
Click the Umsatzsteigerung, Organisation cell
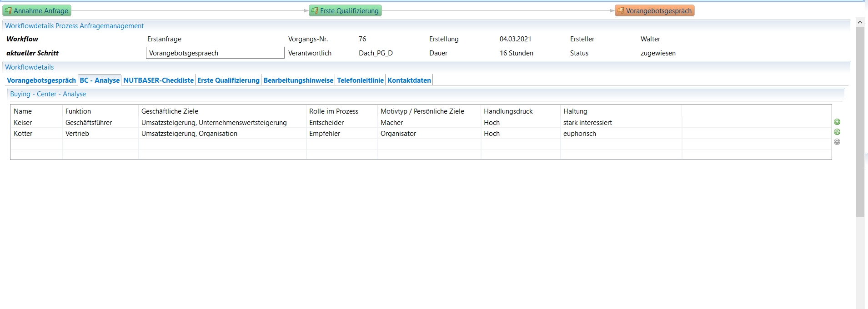222,134
